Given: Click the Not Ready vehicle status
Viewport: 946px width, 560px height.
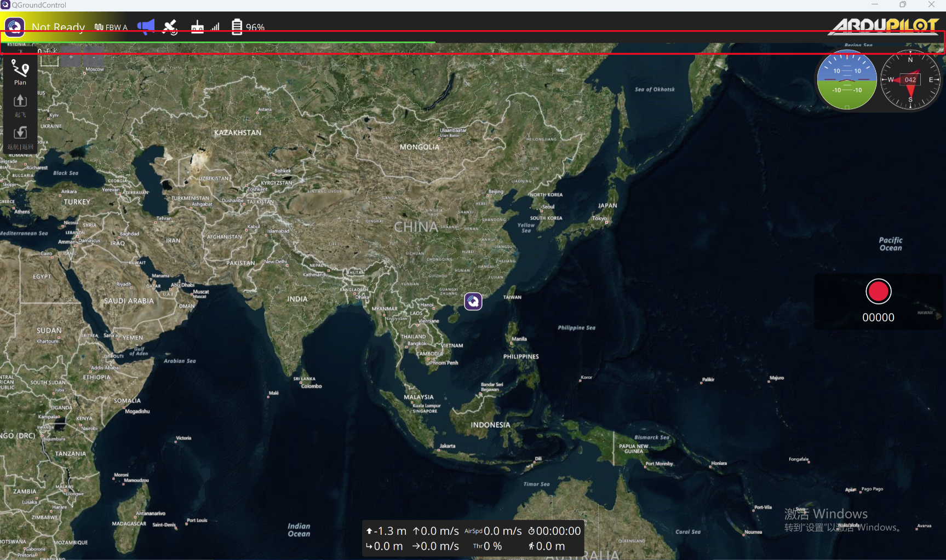Looking at the screenshot, I should click(58, 27).
